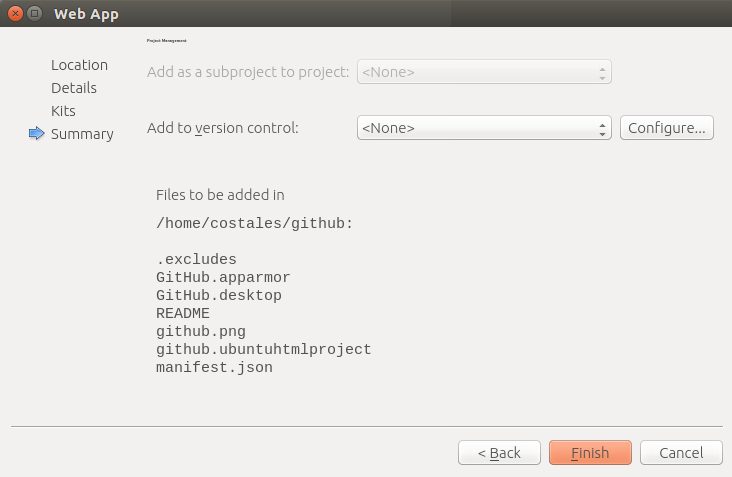This screenshot has width=732, height=477.
Task: Click github.ubuntuhtmlproject in the file list
Action: click(x=263, y=350)
